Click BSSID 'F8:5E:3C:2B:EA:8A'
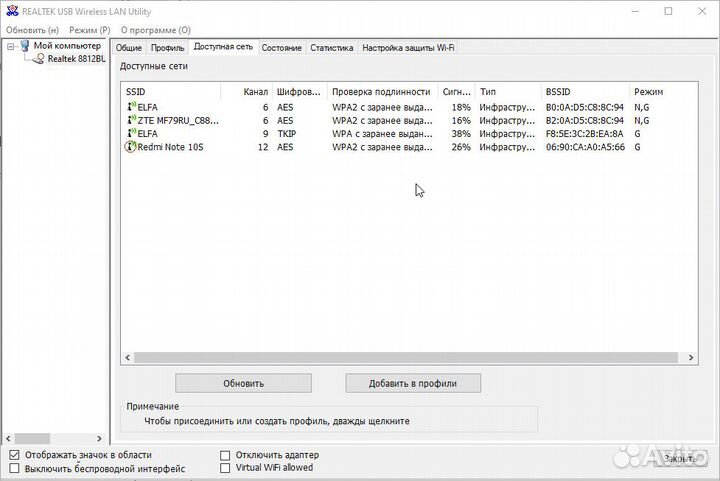Image resolution: width=720 pixels, height=481 pixels. (x=585, y=134)
